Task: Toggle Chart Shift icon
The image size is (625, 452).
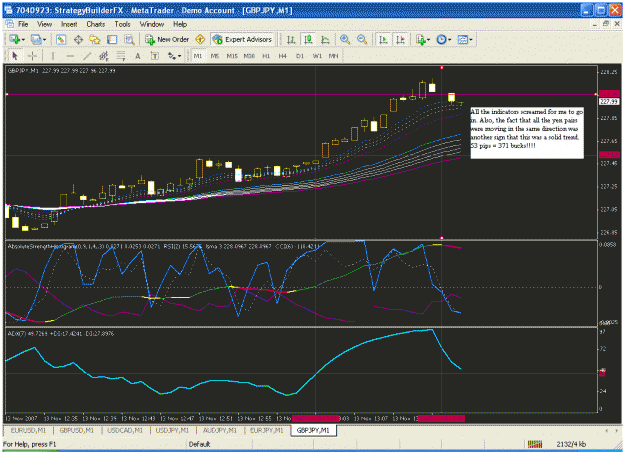Action: coord(400,39)
